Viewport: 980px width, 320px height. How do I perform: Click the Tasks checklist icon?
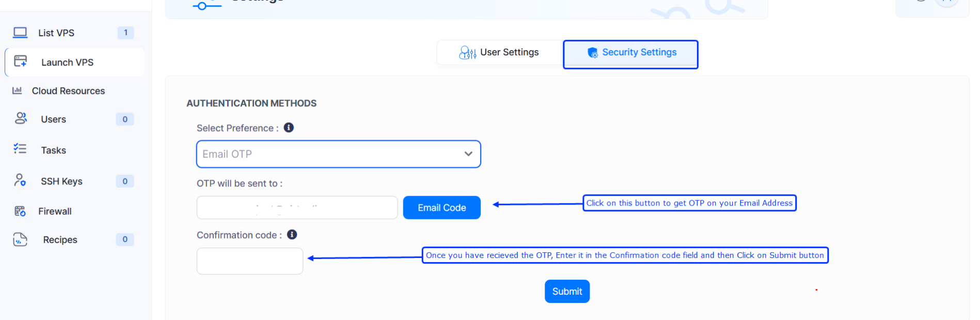pos(20,149)
